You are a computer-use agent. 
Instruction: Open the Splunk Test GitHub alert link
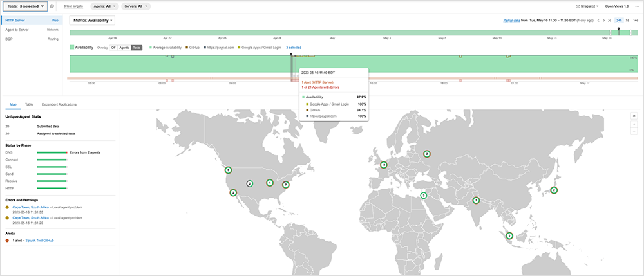point(39,240)
